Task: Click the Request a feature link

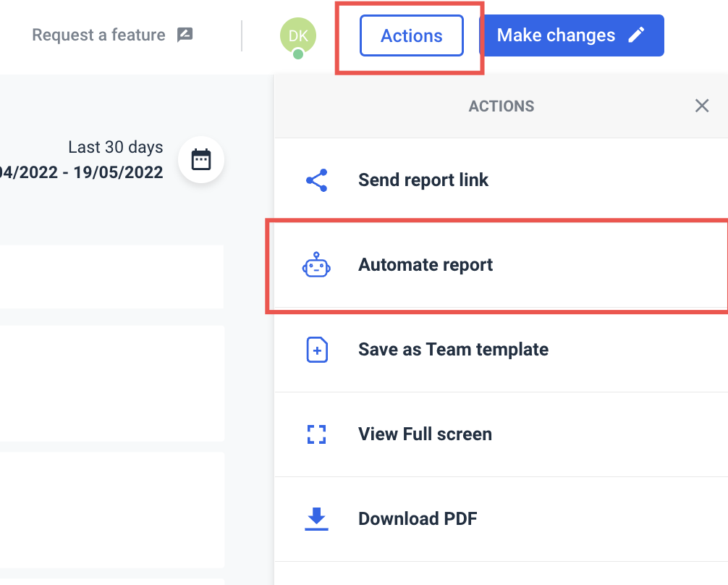Action: [97, 34]
